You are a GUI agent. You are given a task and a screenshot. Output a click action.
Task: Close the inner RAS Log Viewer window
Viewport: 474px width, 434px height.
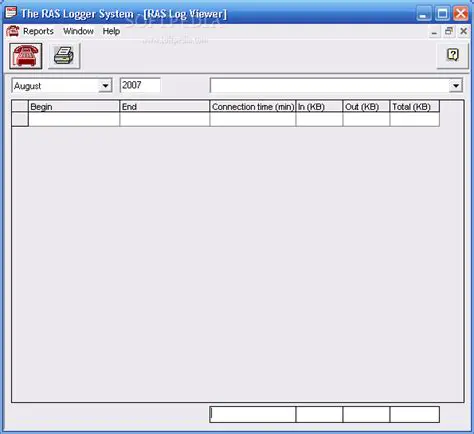coord(463,32)
